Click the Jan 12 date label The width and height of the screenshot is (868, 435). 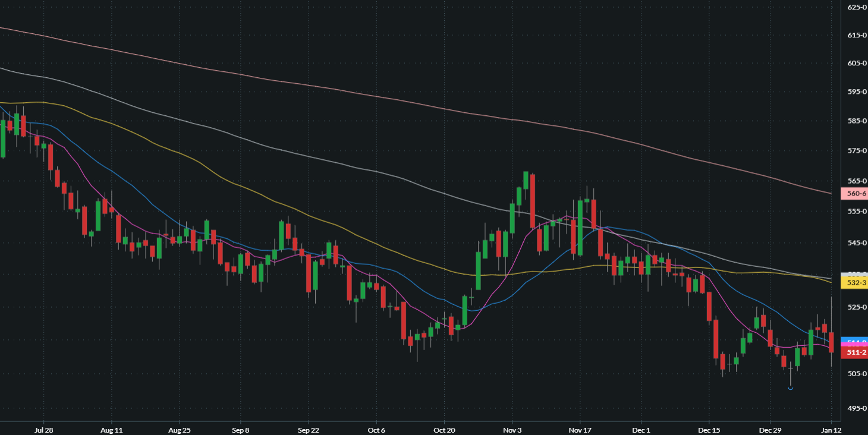pyautogui.click(x=831, y=429)
